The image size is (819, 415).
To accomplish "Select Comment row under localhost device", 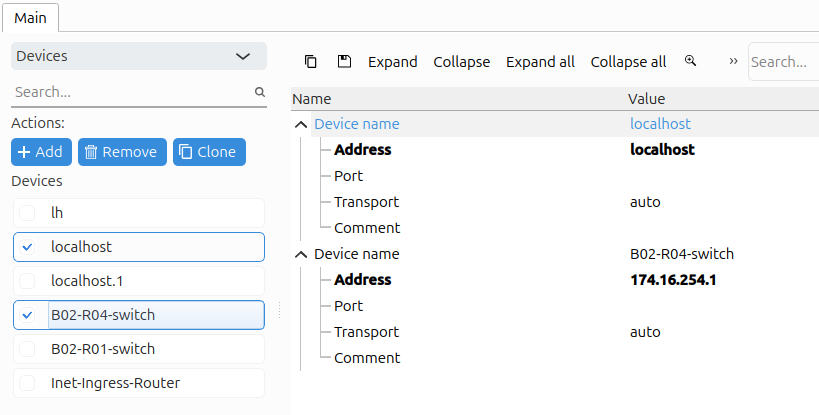I will [x=367, y=228].
